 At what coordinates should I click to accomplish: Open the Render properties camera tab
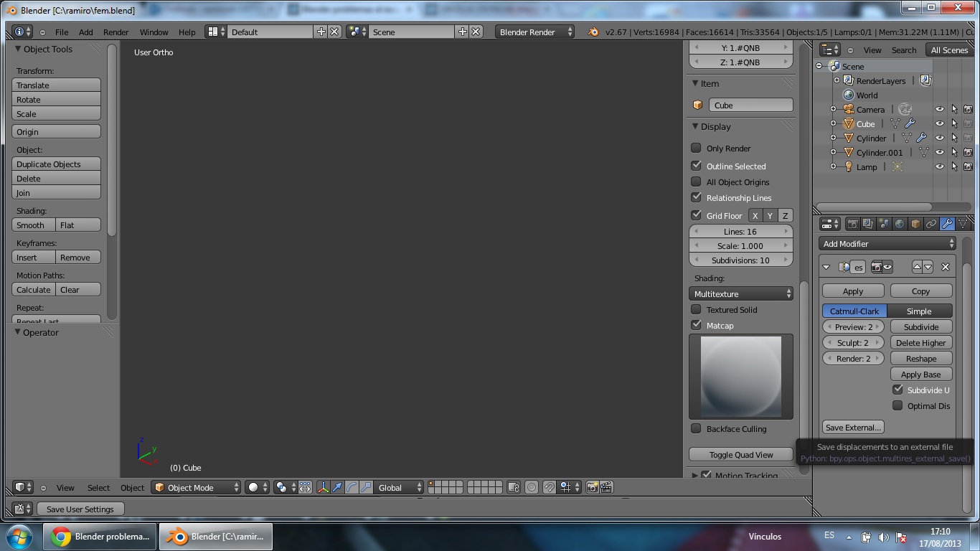(852, 224)
